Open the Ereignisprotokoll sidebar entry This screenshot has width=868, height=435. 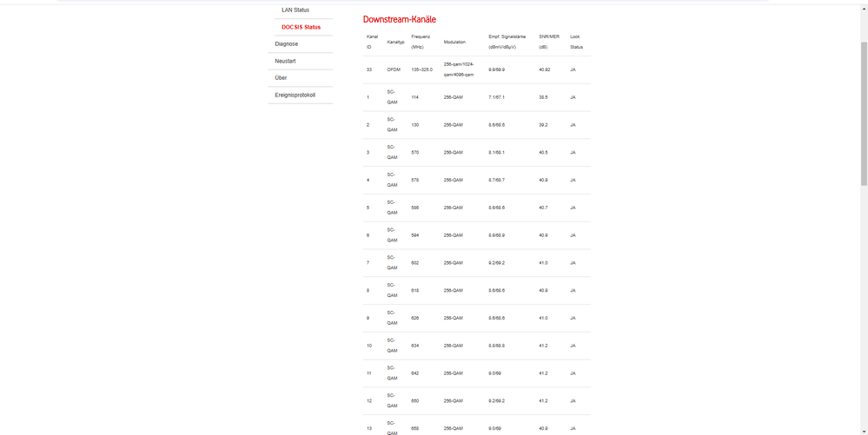295,96
